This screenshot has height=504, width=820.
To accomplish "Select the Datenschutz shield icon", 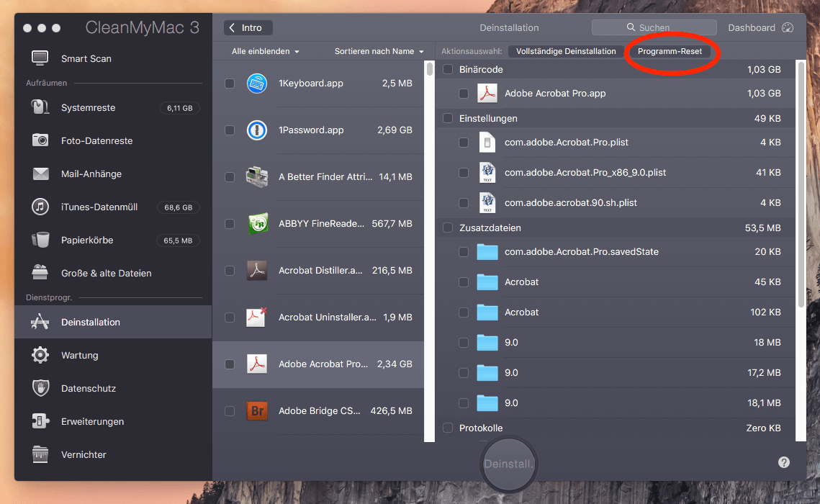I will (40, 388).
